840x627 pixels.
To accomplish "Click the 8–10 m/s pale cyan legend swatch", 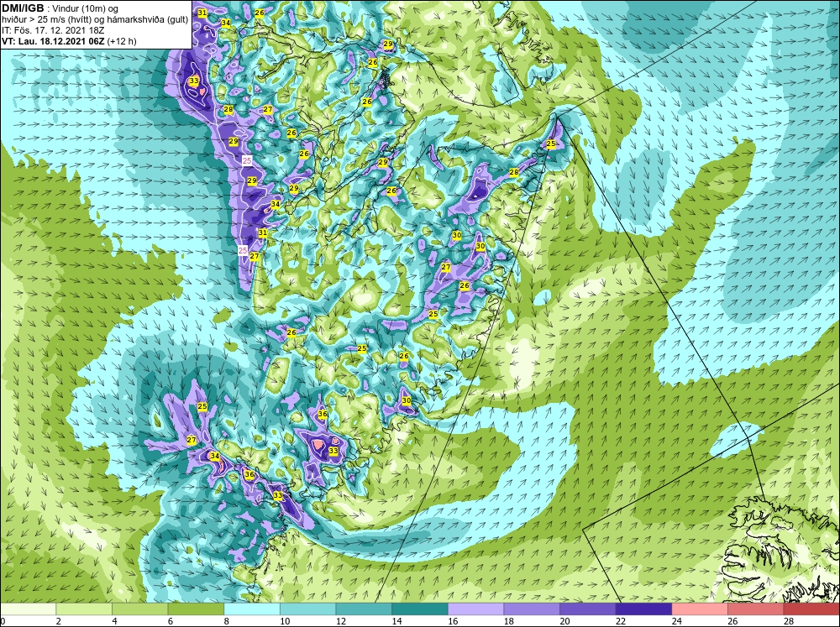I will (x=252, y=609).
